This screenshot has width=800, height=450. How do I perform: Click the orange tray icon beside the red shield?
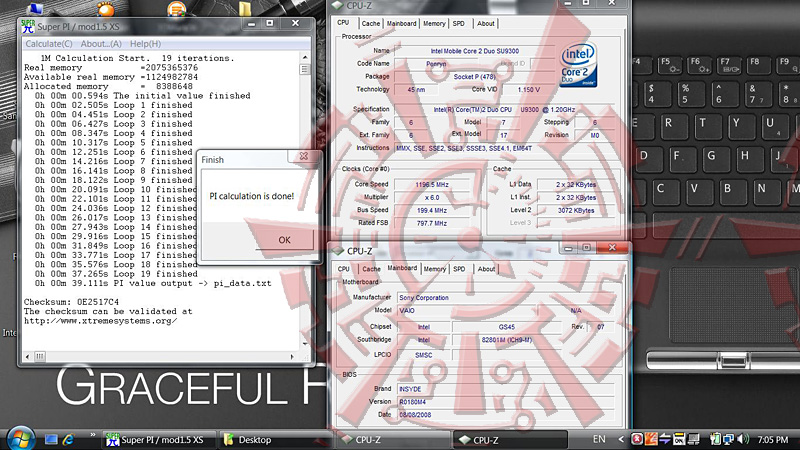pos(651,439)
